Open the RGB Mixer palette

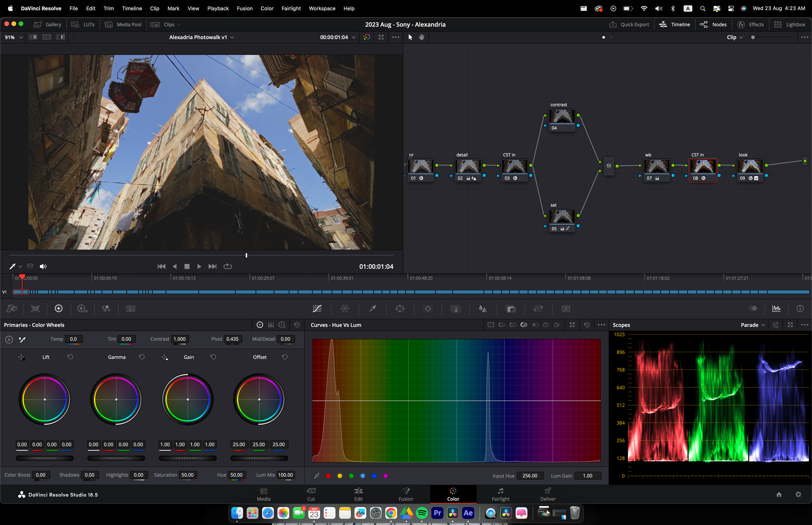pos(106,309)
